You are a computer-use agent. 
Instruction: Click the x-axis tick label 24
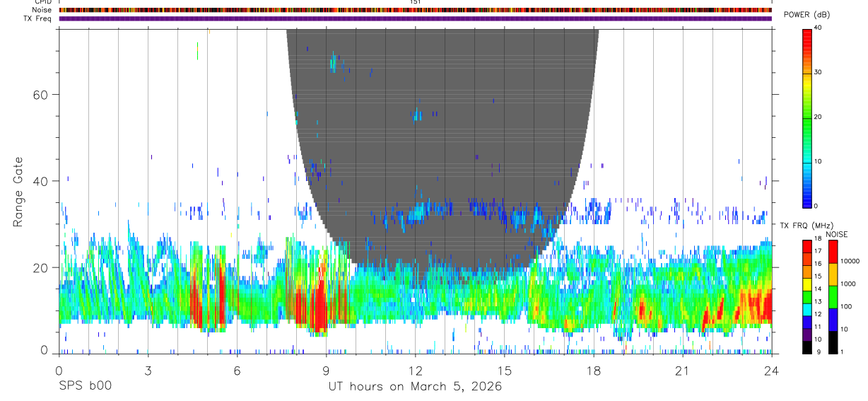coord(771,371)
